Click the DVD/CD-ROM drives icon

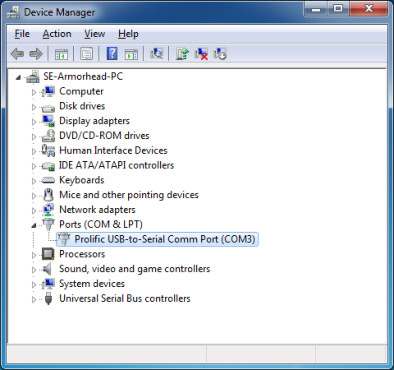coord(48,136)
